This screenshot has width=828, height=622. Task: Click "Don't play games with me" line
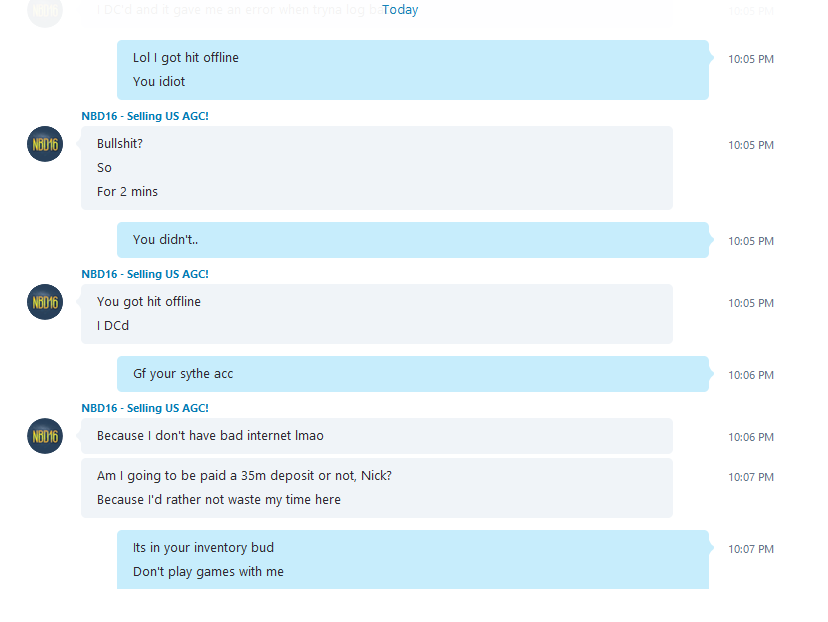[x=208, y=572]
